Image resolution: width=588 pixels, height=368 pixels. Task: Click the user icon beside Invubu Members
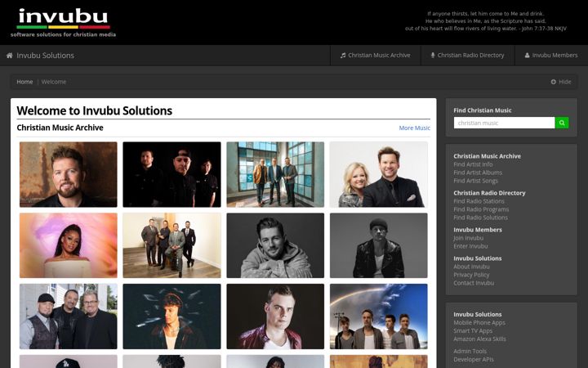[527, 56]
